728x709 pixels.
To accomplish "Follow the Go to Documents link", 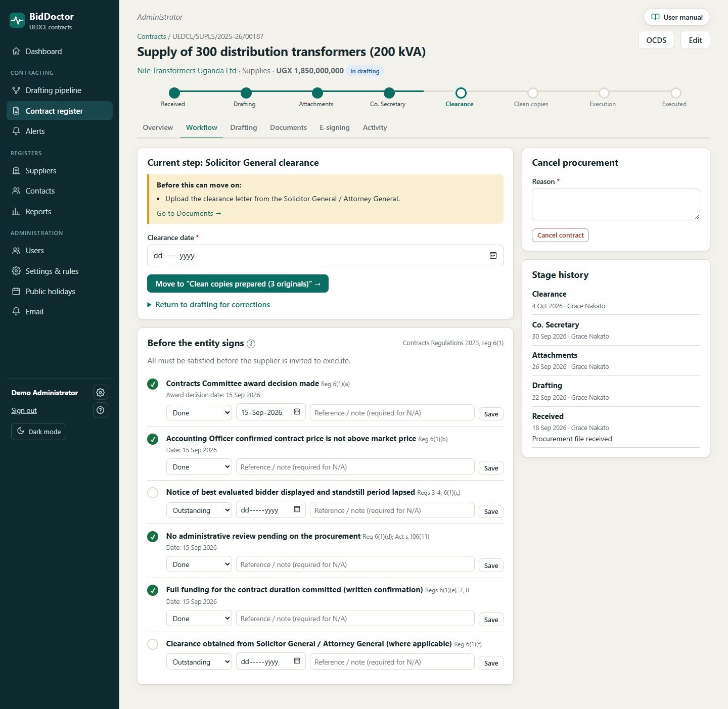I will 189,213.
